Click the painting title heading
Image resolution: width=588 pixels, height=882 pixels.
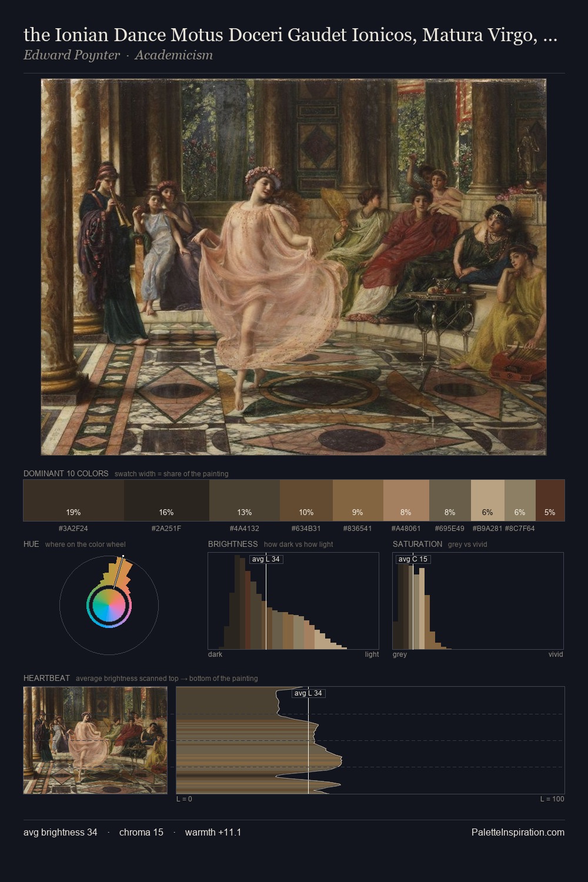click(x=290, y=35)
